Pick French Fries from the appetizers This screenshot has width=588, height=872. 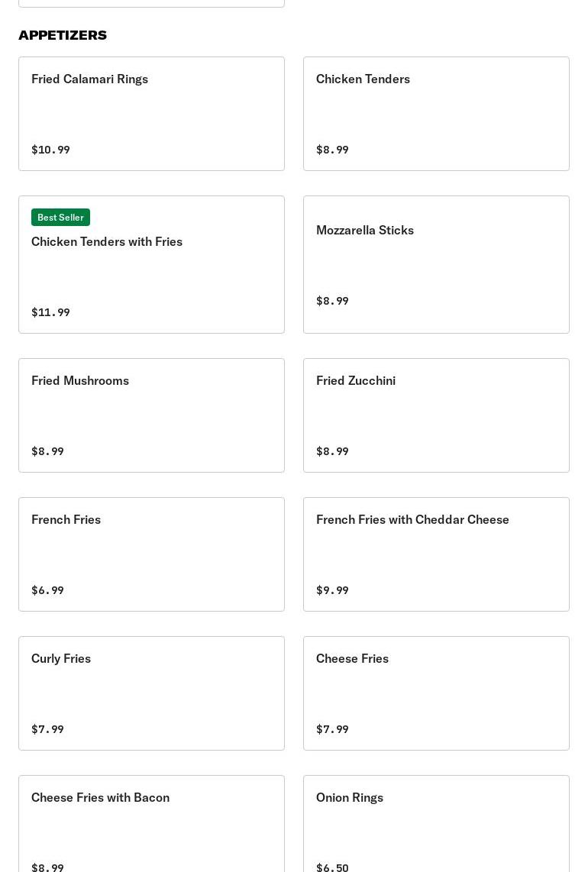[x=151, y=554]
